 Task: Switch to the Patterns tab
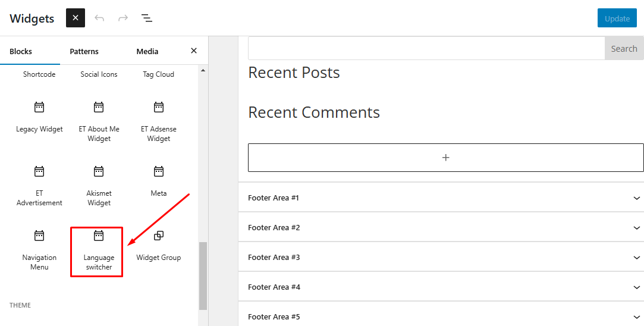(x=84, y=51)
